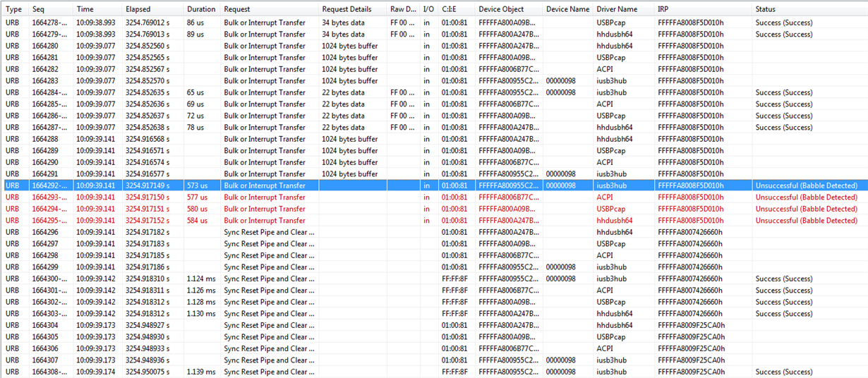The width and height of the screenshot is (868, 378).
Task: Sort by the Type column header
Action: click(14, 9)
